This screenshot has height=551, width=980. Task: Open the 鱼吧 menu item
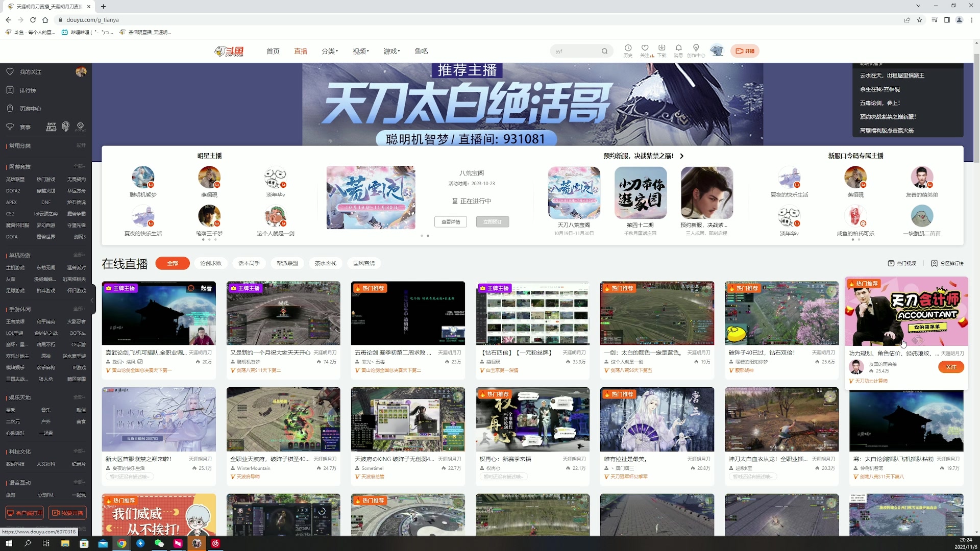click(421, 51)
